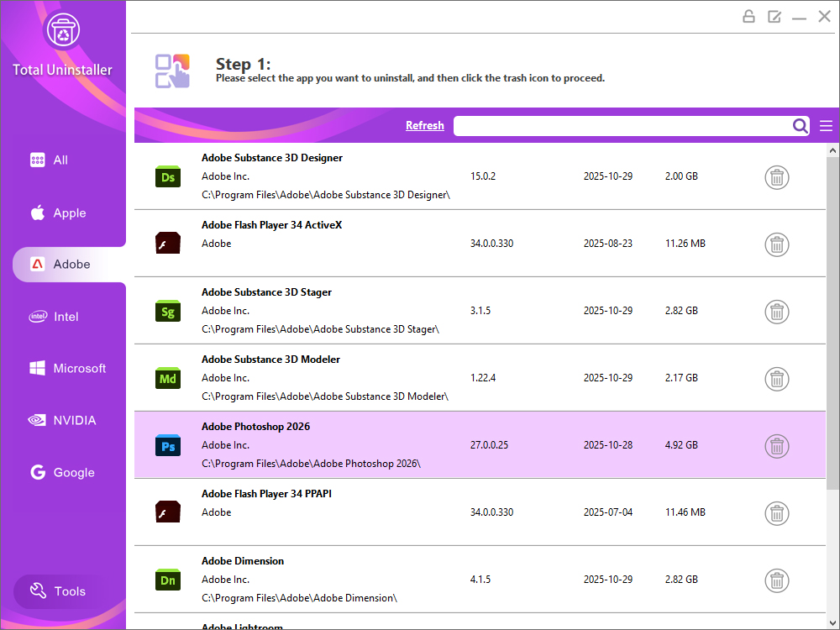Select Adobe Photoshop 2026 title text
840x630 pixels.
click(255, 427)
